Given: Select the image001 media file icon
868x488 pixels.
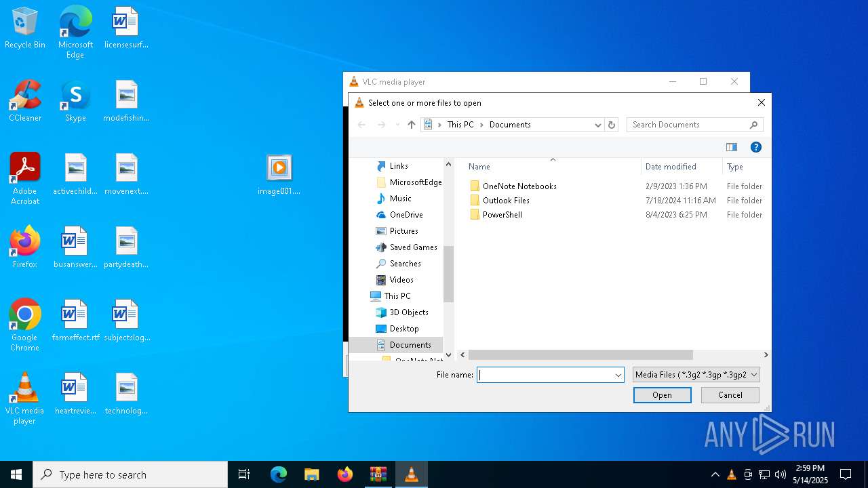Looking at the screenshot, I should click(279, 174).
